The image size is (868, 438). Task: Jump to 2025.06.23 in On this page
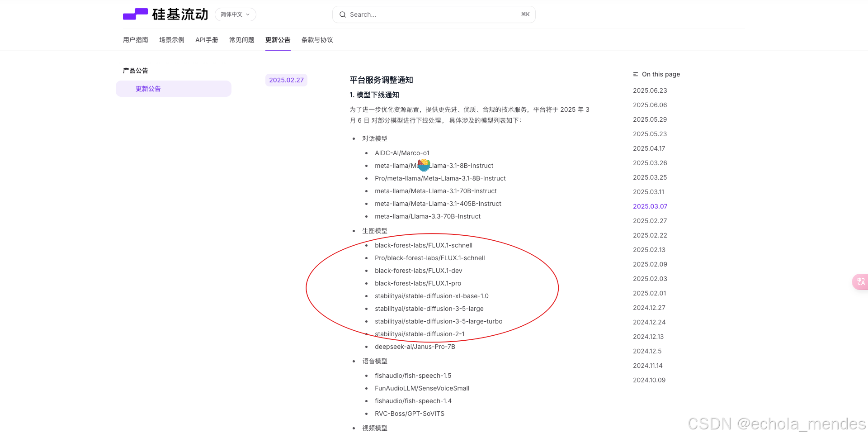[650, 90]
